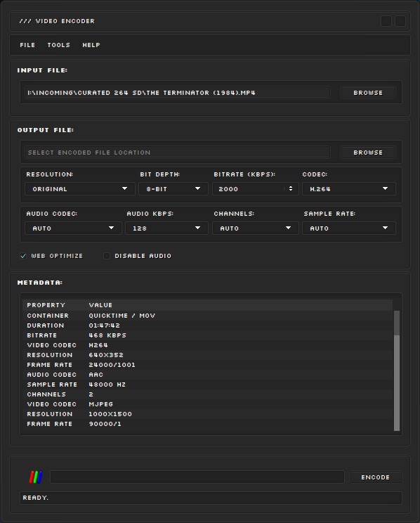Click the Ready status bar text
Image resolution: width=420 pixels, height=523 pixels.
36,498
